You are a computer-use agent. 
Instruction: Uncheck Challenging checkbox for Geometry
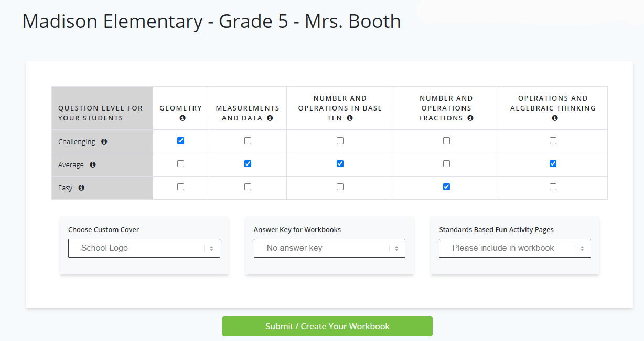tap(181, 141)
